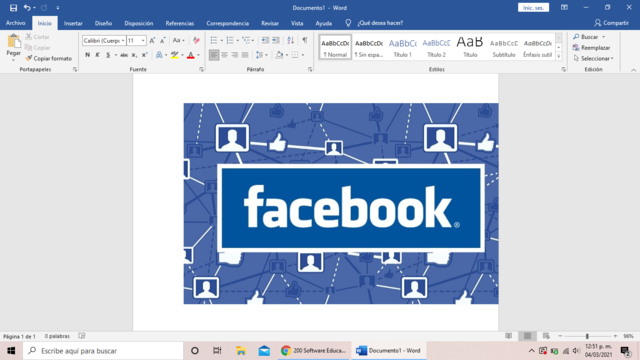The width and height of the screenshot is (640, 360).
Task: Justify the paragraph text
Action: click(x=245, y=55)
